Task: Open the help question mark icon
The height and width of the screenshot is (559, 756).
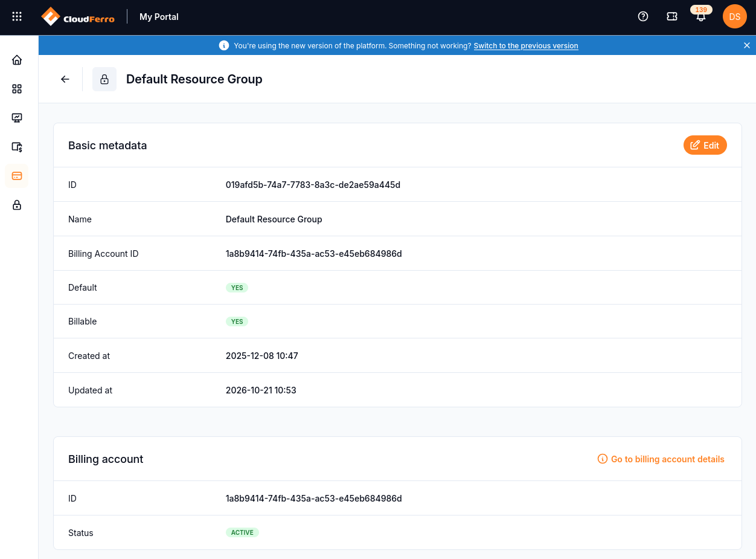Action: [643, 17]
